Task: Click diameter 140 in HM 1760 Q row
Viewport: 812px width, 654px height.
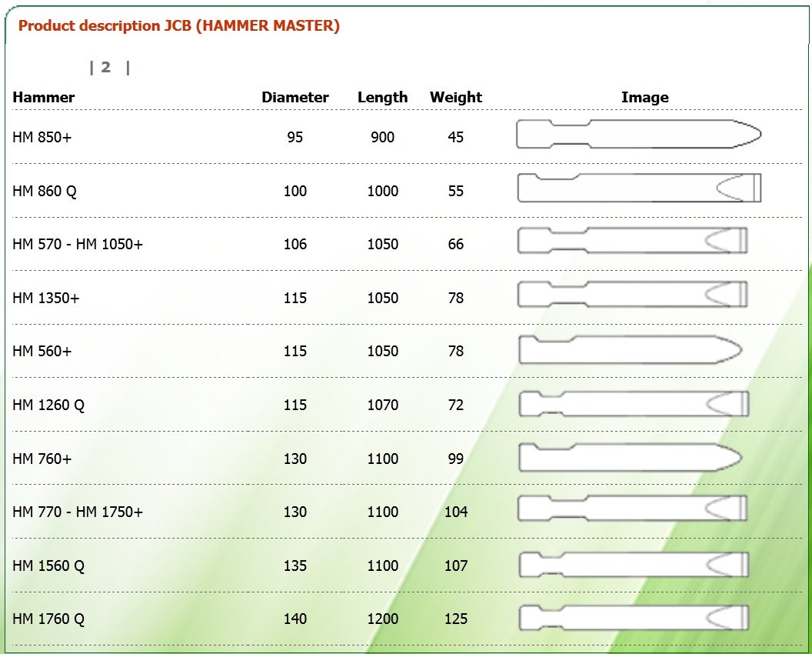Action: click(295, 619)
